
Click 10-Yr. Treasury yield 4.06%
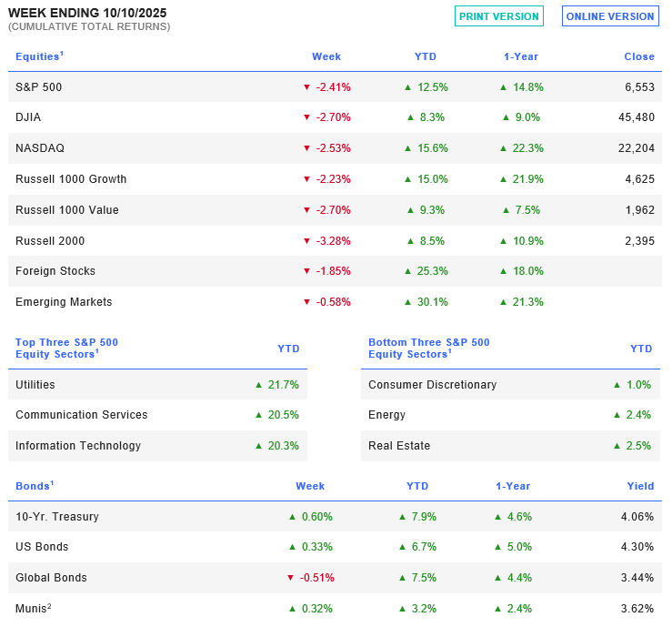637,517
